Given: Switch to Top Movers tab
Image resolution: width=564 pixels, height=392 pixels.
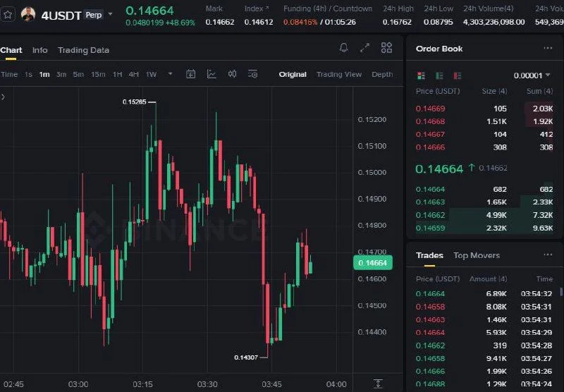Looking at the screenshot, I should pyautogui.click(x=477, y=255).
